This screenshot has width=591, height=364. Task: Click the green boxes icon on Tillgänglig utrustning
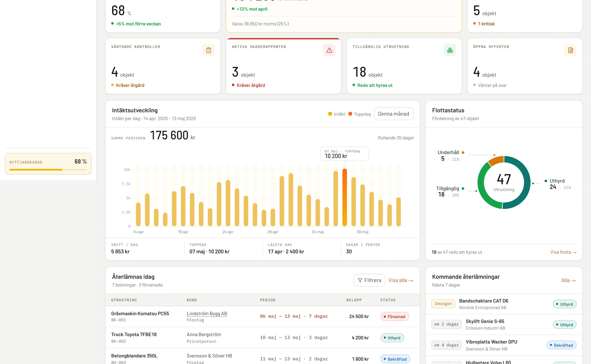pos(450,50)
